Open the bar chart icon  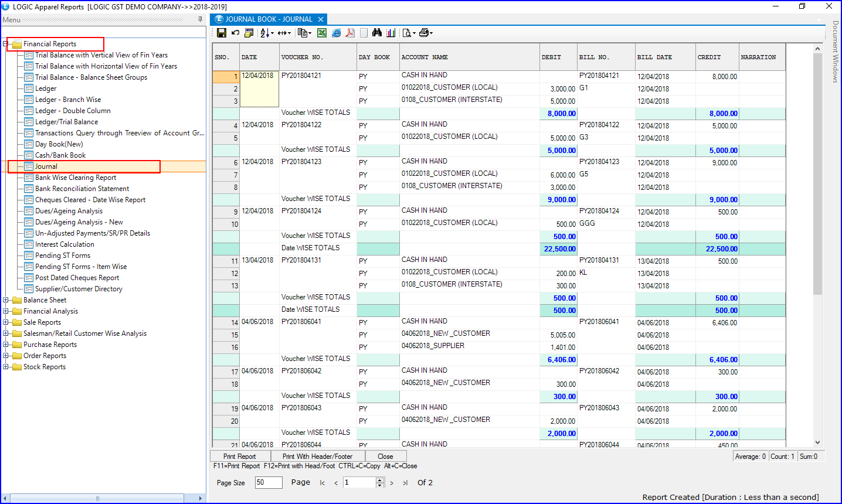click(391, 33)
